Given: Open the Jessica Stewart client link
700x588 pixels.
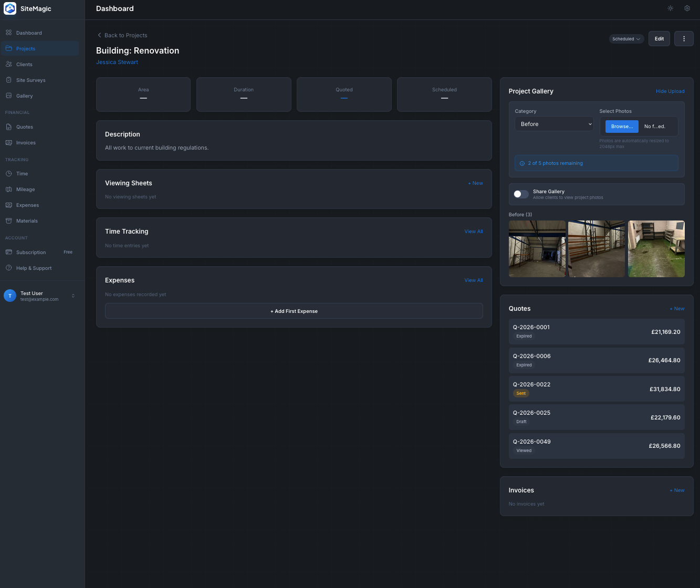Looking at the screenshot, I should pos(117,62).
